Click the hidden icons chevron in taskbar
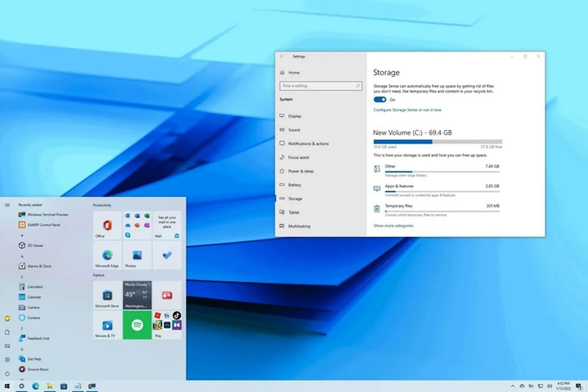Screen dimensions: 588x392 pos(514,386)
